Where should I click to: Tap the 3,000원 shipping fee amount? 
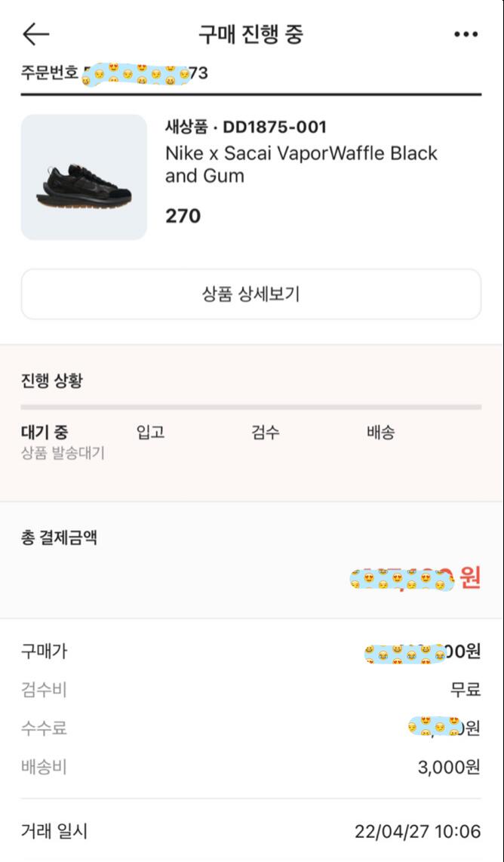[449, 768]
